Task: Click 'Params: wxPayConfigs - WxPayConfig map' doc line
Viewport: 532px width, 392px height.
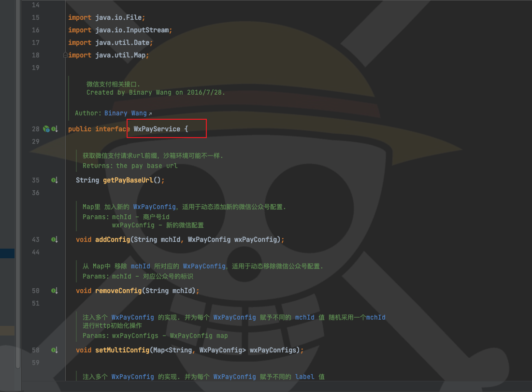Action: 155,336
